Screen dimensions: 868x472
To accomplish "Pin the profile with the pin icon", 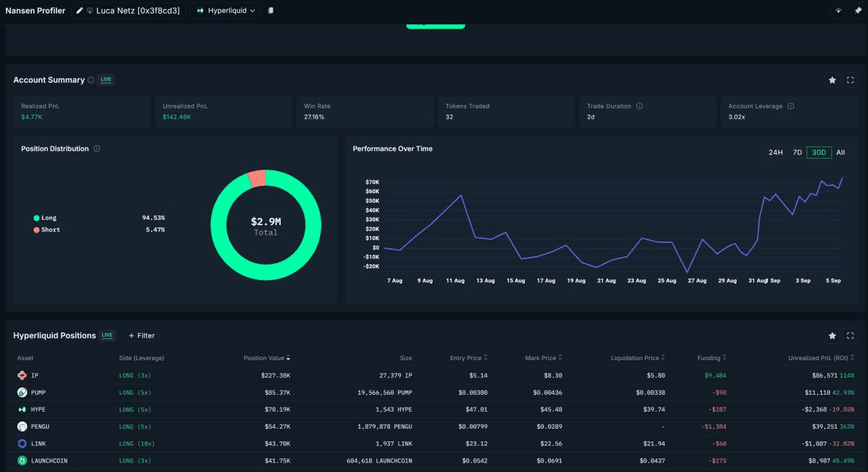I will coord(858,11).
